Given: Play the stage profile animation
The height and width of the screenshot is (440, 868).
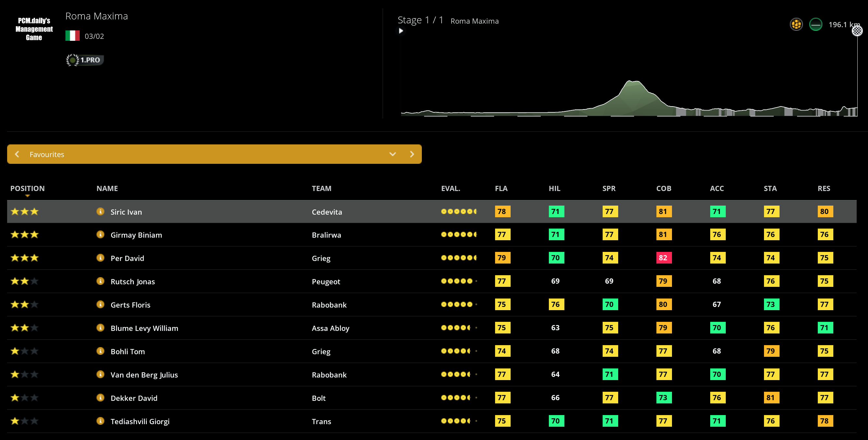Looking at the screenshot, I should [x=401, y=31].
